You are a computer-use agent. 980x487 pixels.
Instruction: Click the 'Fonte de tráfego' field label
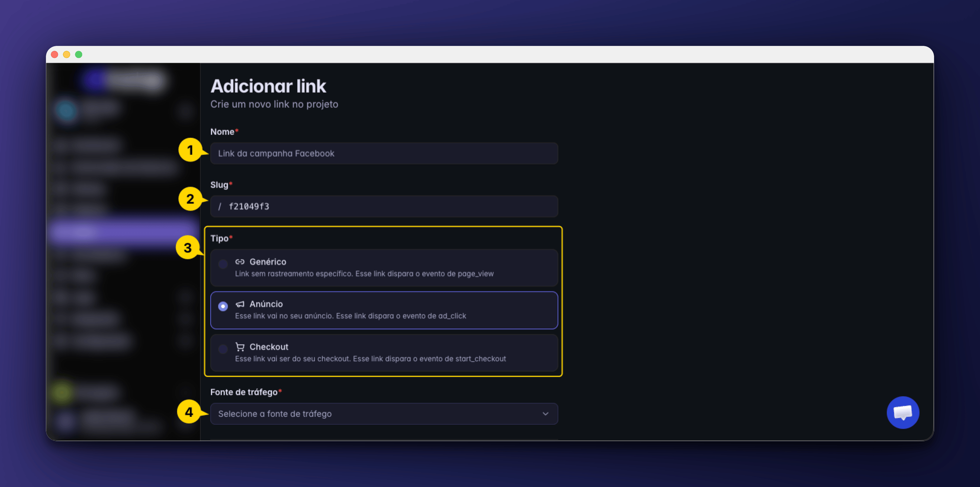[x=244, y=392]
